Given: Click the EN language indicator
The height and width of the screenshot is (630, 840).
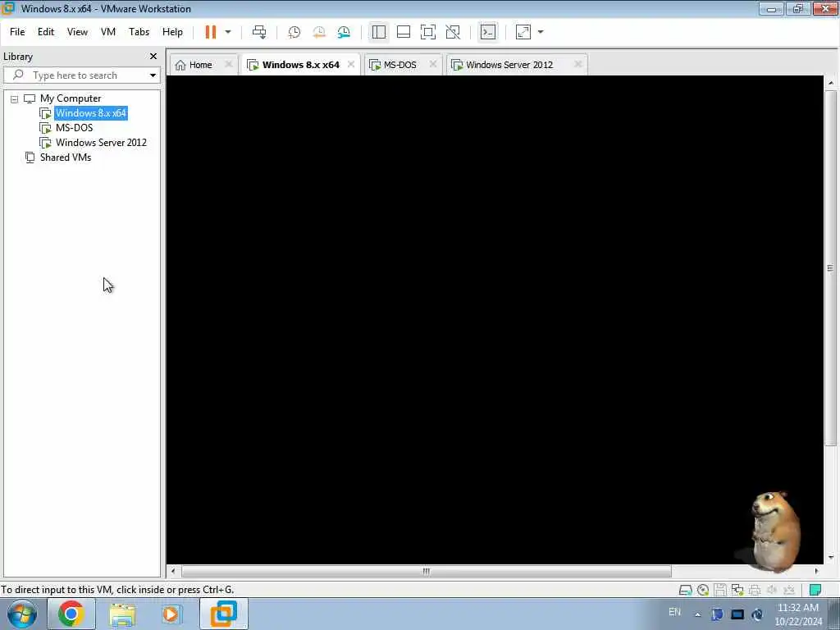Looking at the screenshot, I should (x=674, y=612).
